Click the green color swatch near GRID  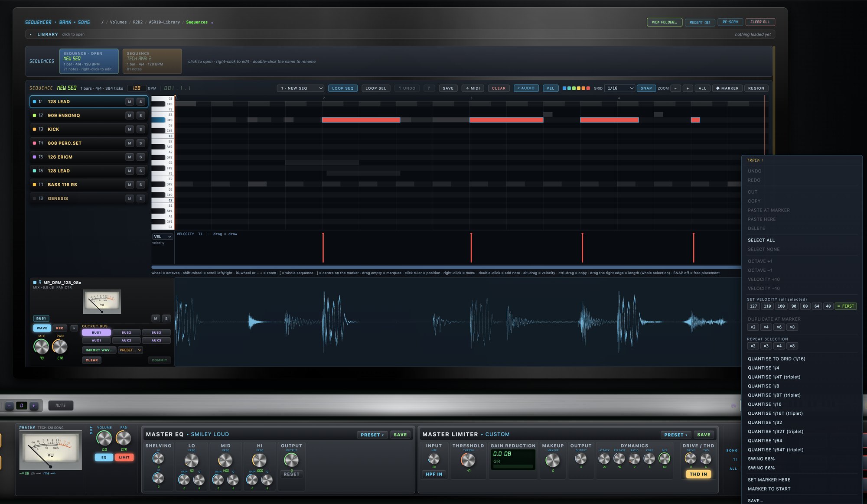(x=574, y=88)
